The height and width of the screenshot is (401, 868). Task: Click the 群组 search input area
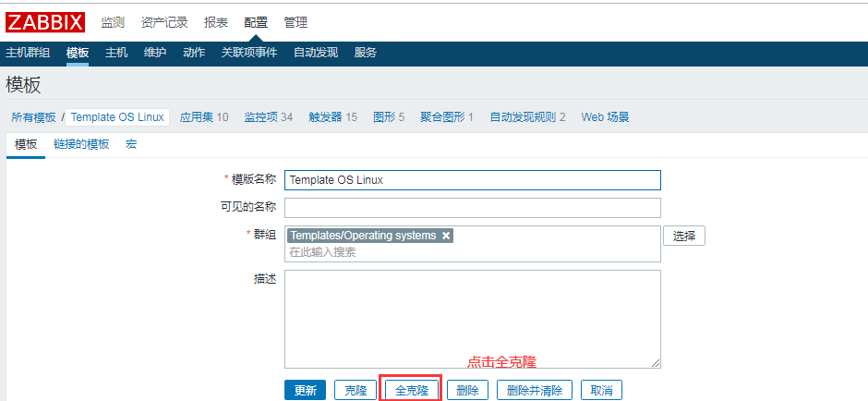(473, 252)
